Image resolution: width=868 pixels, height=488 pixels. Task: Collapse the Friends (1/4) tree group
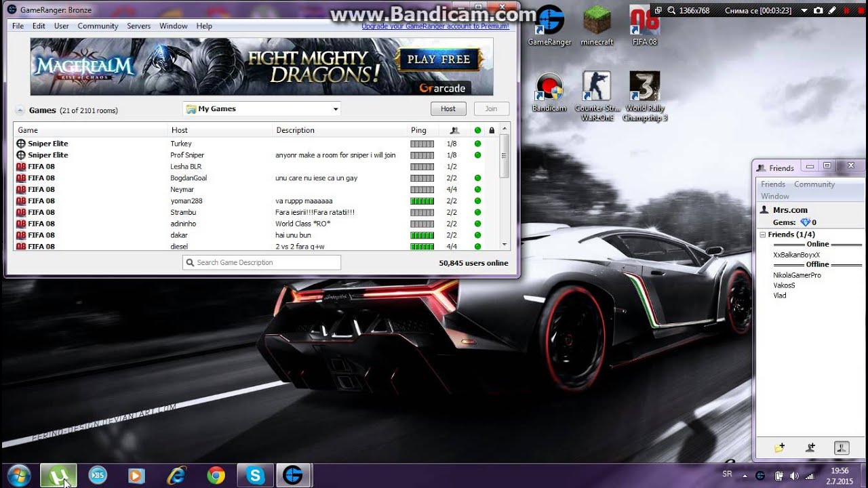763,235
